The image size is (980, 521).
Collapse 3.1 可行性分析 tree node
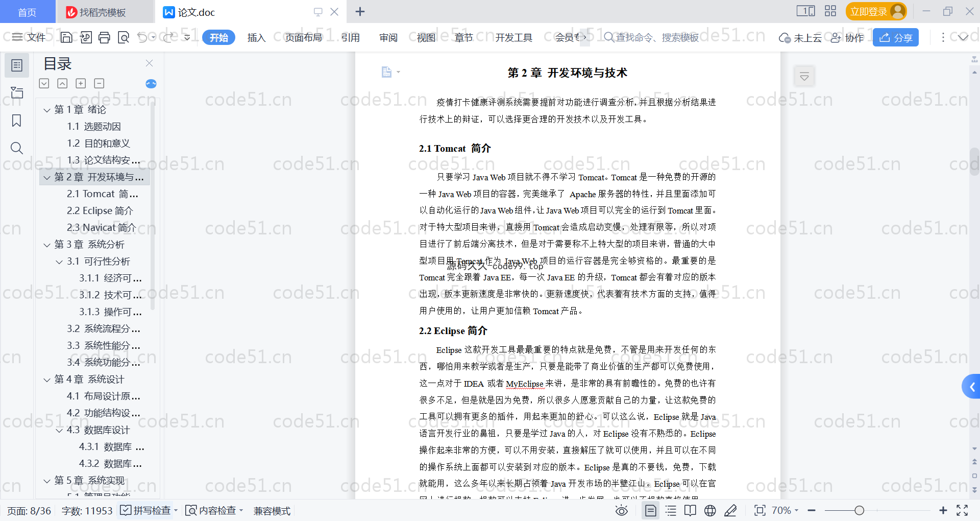click(59, 262)
